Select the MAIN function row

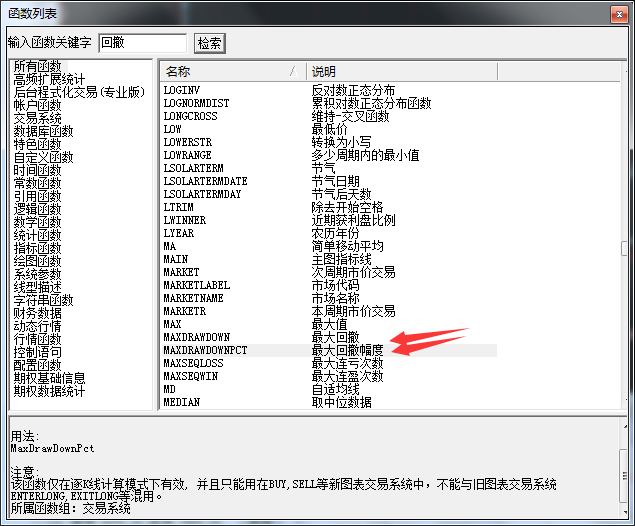point(329,259)
